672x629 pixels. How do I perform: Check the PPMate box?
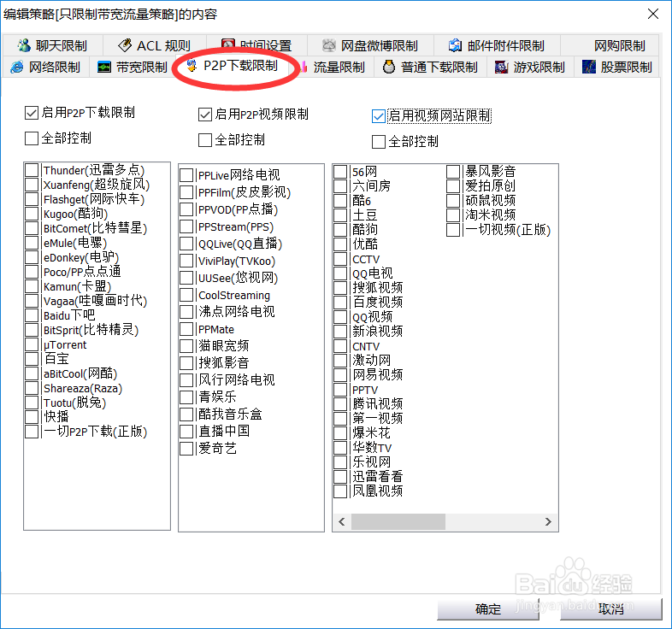click(x=186, y=329)
